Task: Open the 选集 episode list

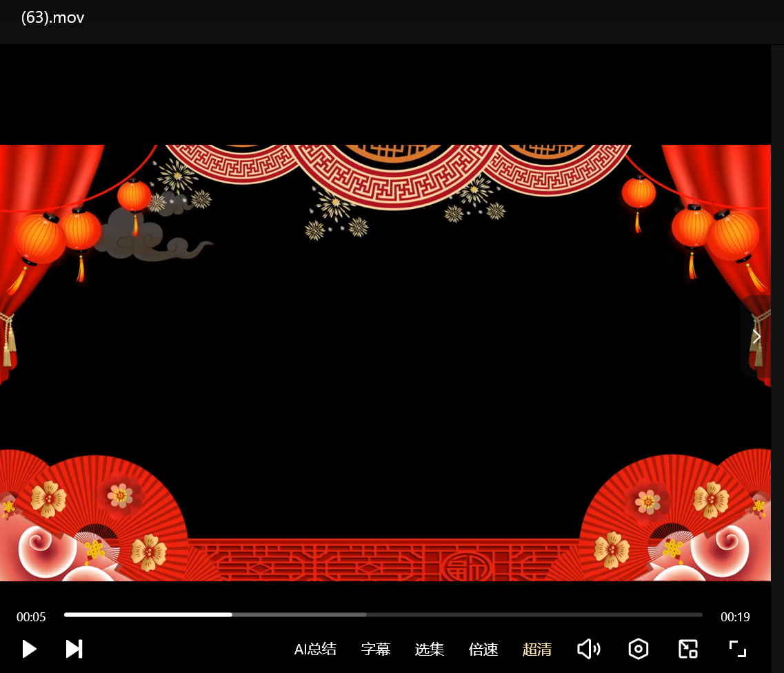Action: click(x=430, y=649)
